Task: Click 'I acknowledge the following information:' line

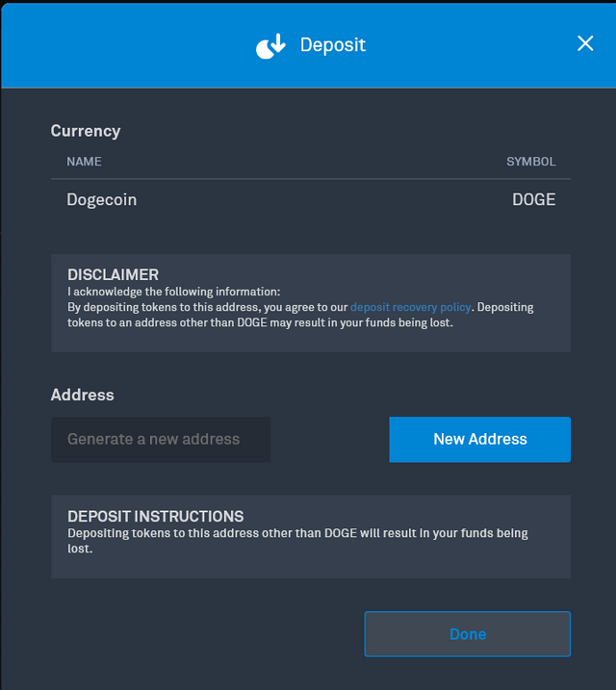Action: (x=174, y=292)
